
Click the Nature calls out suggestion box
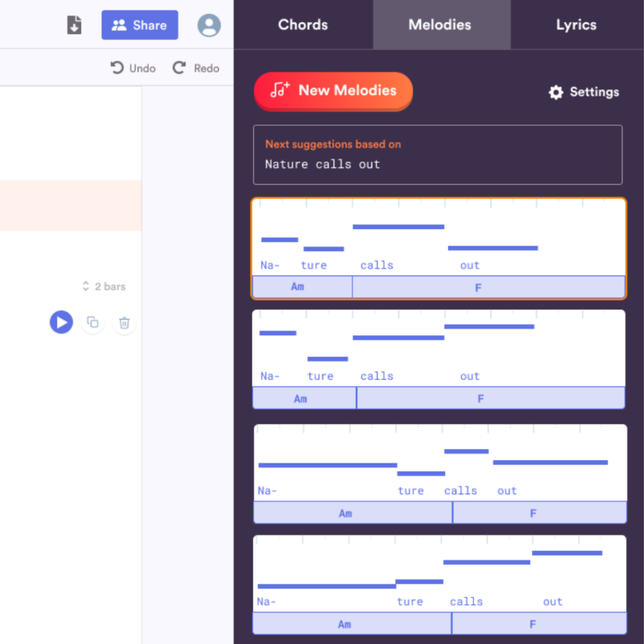(x=437, y=155)
